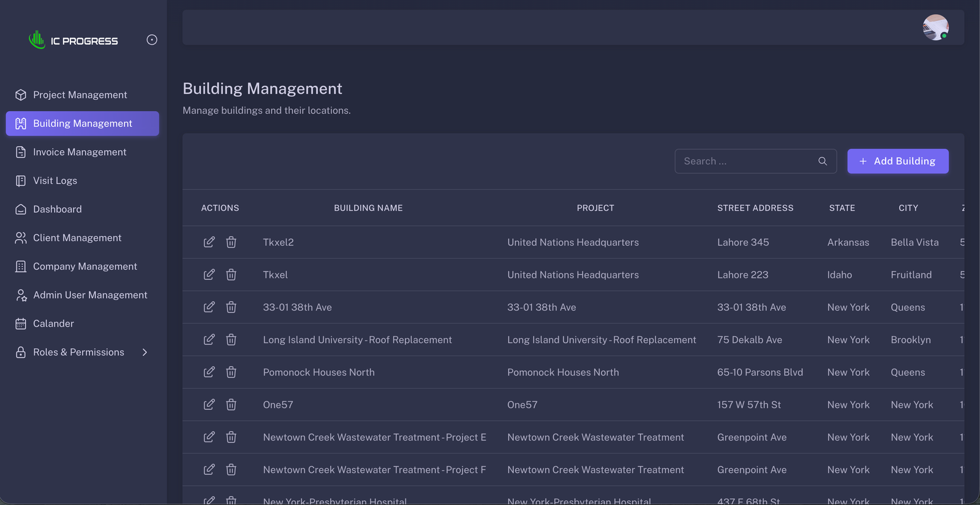This screenshot has width=980, height=505.
Task: Click the Idaho state cell
Action: (839, 275)
